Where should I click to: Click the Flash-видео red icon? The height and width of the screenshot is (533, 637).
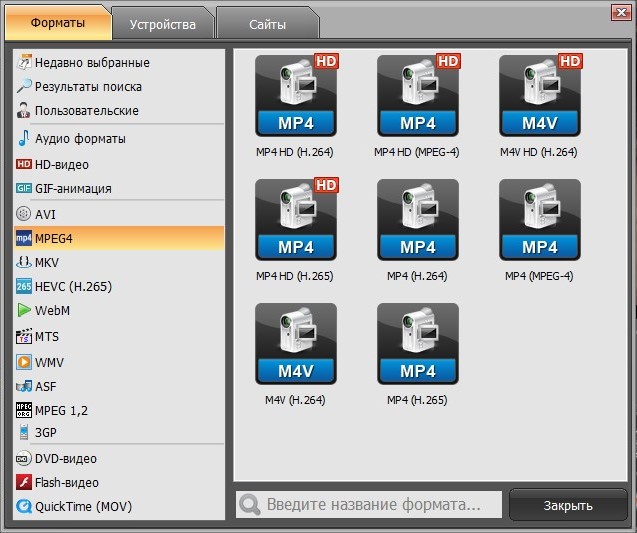click(24, 482)
